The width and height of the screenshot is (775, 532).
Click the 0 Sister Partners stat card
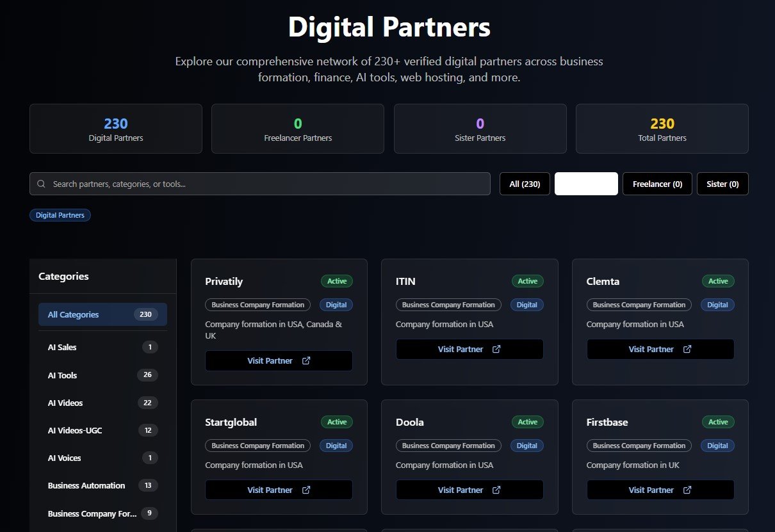[480, 129]
